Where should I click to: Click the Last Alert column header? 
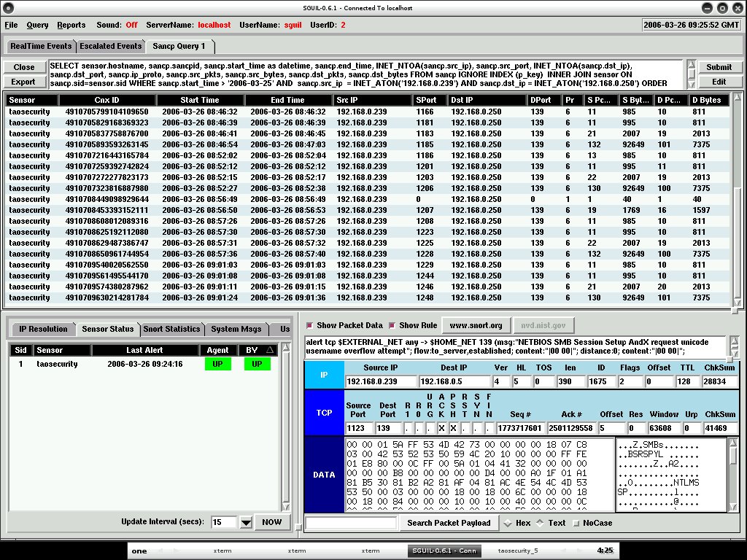coord(145,350)
